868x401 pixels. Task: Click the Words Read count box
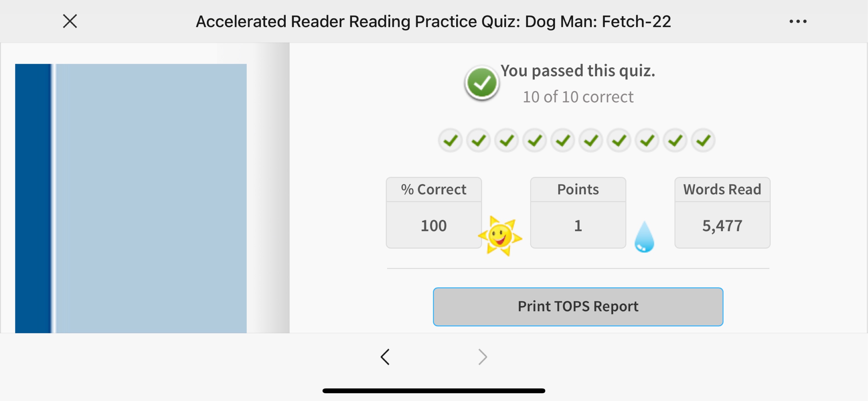(722, 213)
